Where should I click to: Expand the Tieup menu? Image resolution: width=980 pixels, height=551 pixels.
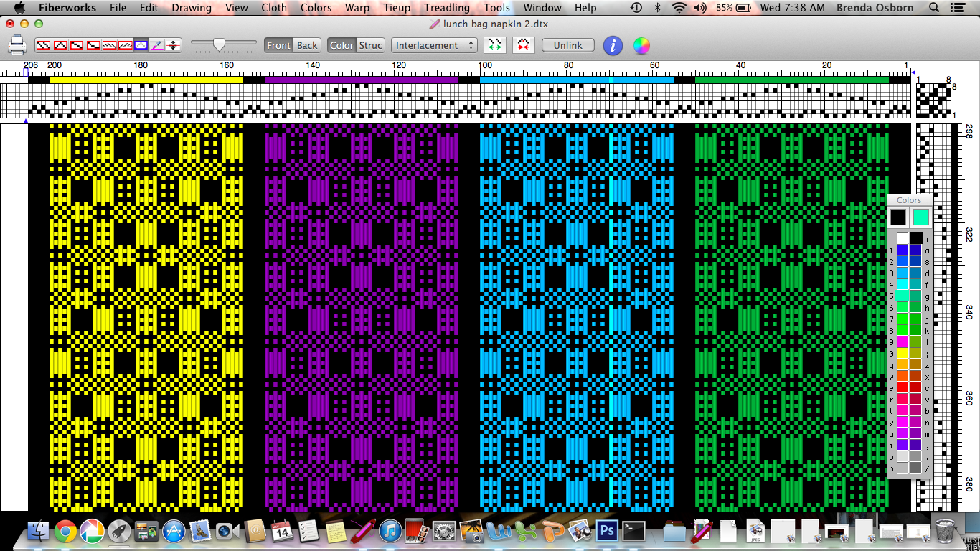coord(397,8)
